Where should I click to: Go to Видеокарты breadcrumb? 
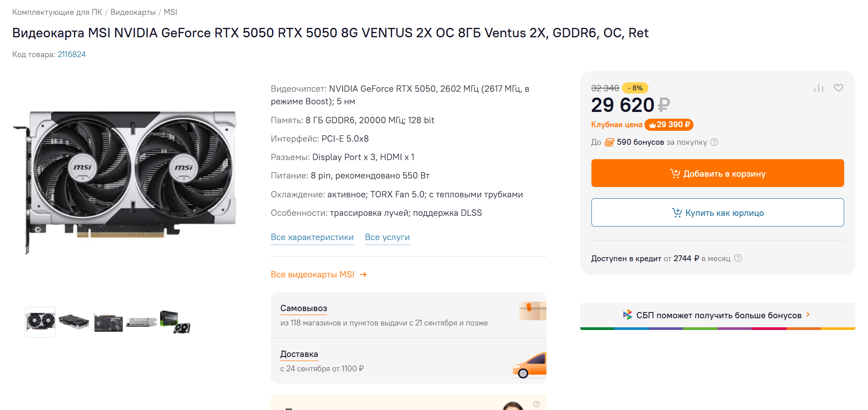[133, 12]
